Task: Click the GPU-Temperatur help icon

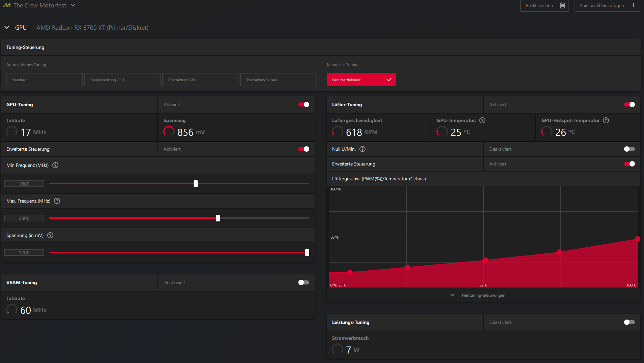Action: 482,120
